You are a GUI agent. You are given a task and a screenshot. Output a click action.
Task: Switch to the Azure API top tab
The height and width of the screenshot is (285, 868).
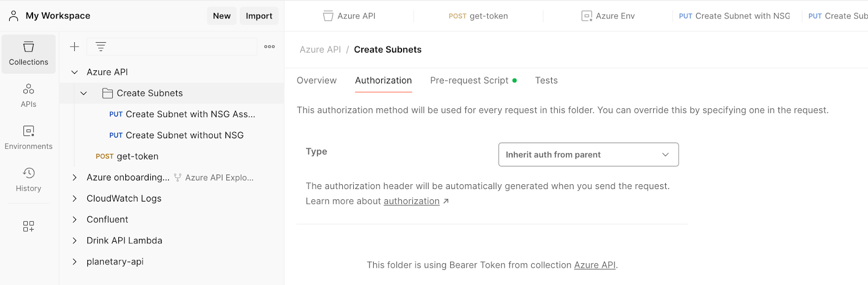(x=349, y=16)
